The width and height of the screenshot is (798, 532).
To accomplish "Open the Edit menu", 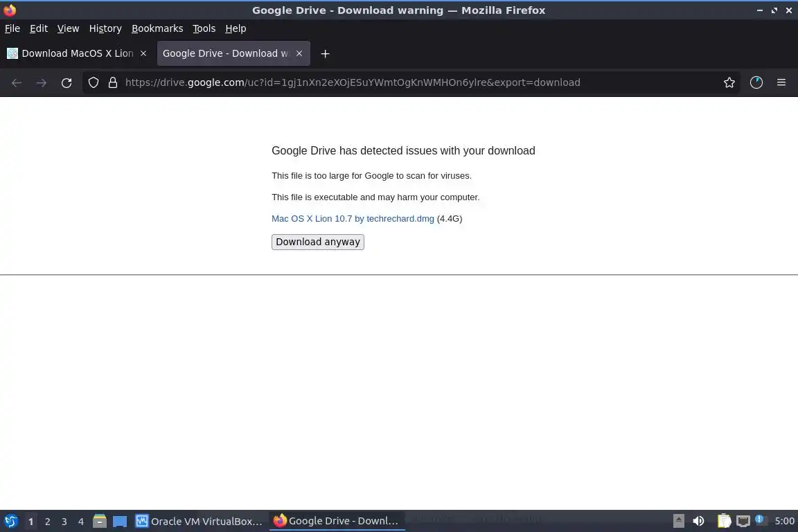I will pyautogui.click(x=39, y=28).
